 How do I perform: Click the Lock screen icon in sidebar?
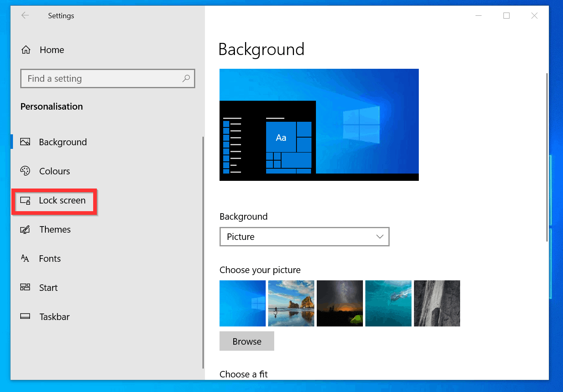pyautogui.click(x=25, y=200)
